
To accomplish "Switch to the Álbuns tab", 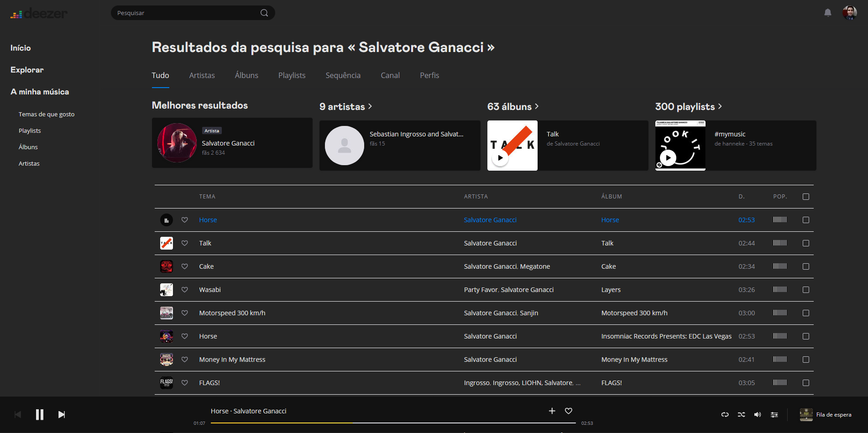I will [246, 75].
